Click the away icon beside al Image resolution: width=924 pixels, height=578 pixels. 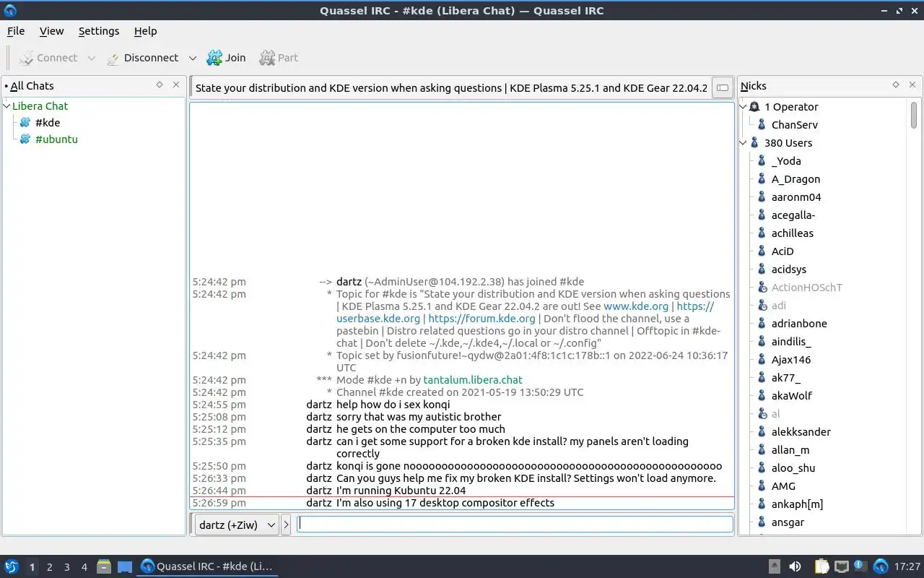click(762, 413)
